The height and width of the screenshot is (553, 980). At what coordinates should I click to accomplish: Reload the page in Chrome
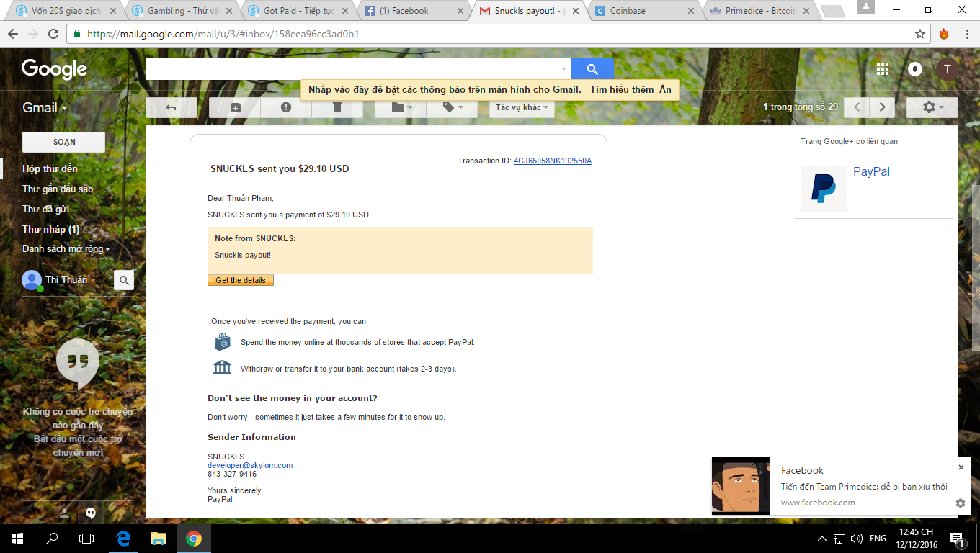pos(53,34)
